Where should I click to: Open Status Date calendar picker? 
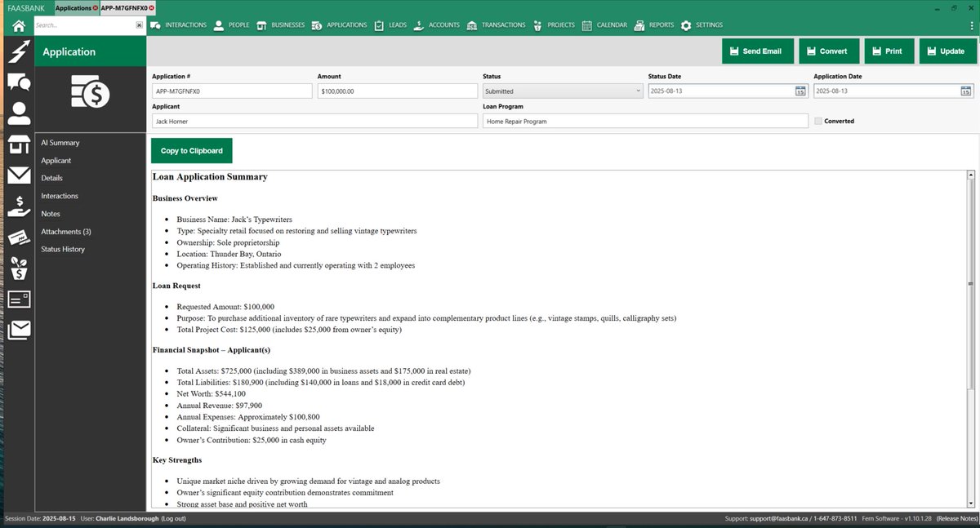tap(800, 91)
